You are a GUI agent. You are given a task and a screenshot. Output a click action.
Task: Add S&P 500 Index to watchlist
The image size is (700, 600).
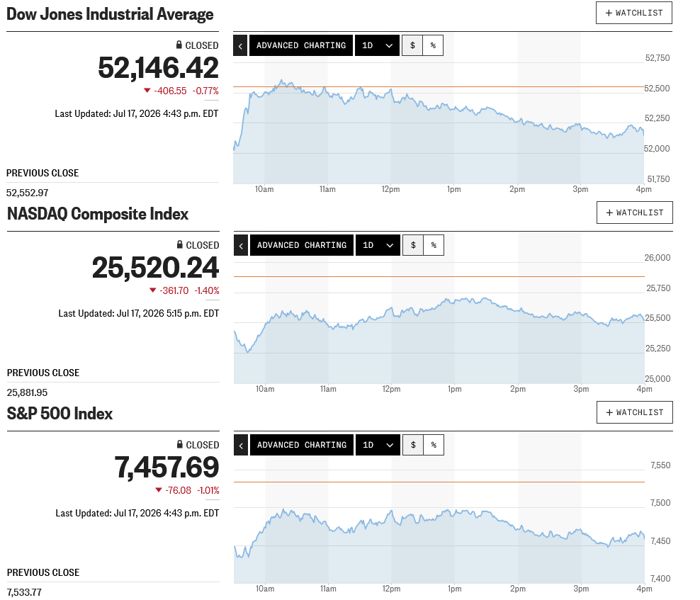pyautogui.click(x=635, y=412)
